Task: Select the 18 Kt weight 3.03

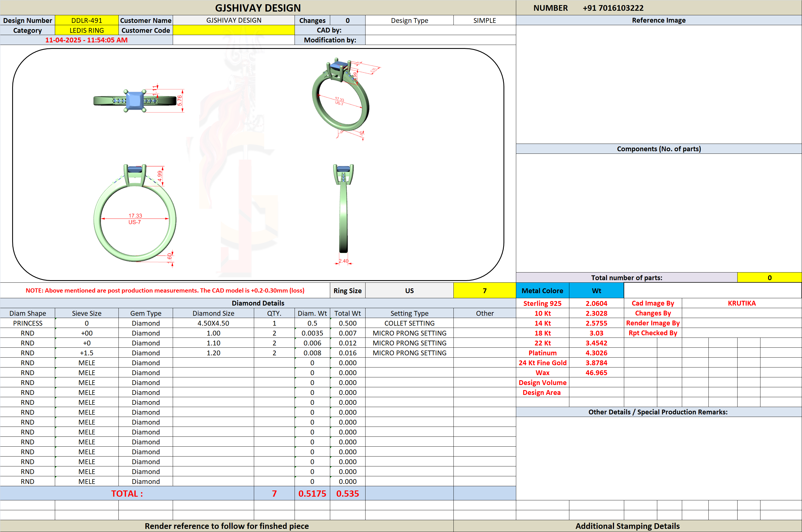Action: click(596, 333)
